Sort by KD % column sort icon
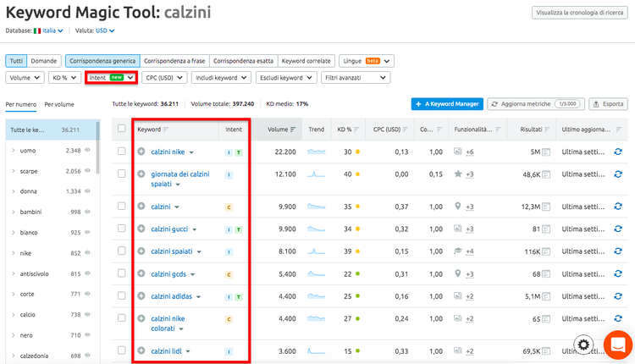The width and height of the screenshot is (635, 364). (x=356, y=130)
